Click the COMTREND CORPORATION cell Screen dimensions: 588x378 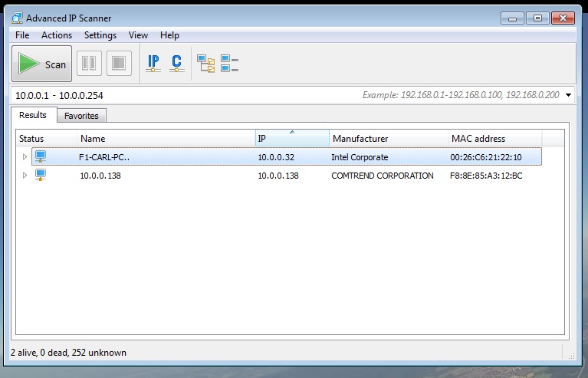382,176
